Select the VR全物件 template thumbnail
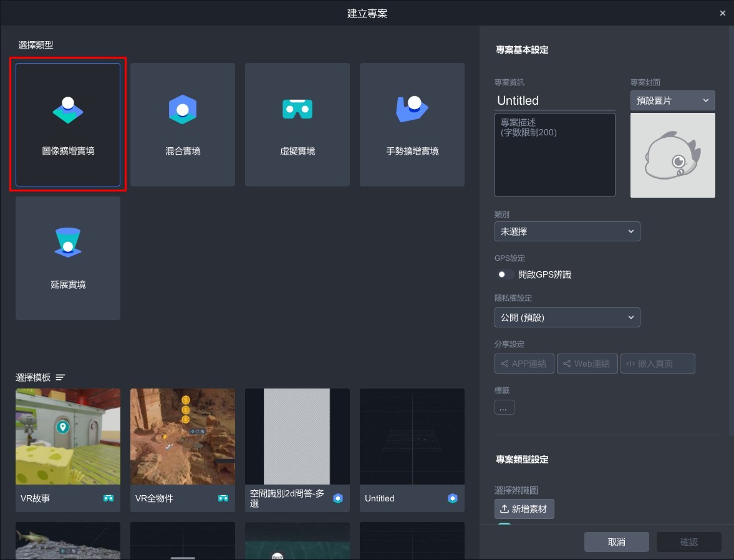The height and width of the screenshot is (560, 734). [x=183, y=437]
